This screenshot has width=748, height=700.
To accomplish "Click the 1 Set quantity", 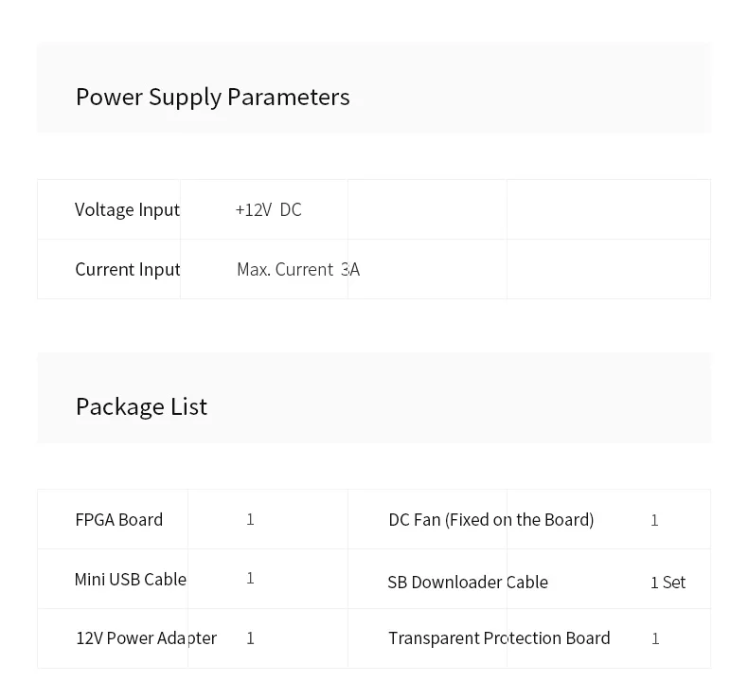I will 668,583.
